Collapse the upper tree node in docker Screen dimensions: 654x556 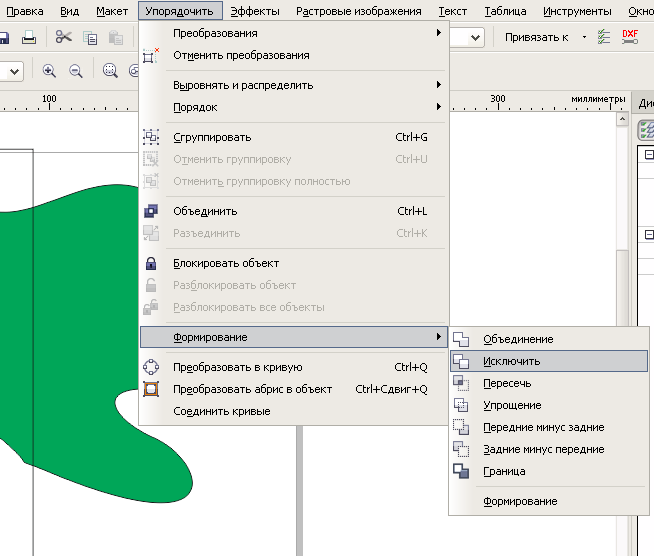pos(649,155)
